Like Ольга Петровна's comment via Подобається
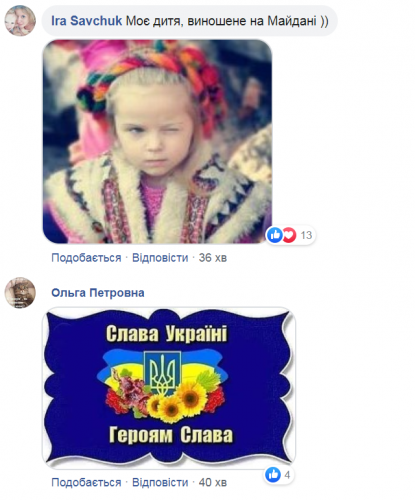The width and height of the screenshot is (415, 500). coord(86,482)
